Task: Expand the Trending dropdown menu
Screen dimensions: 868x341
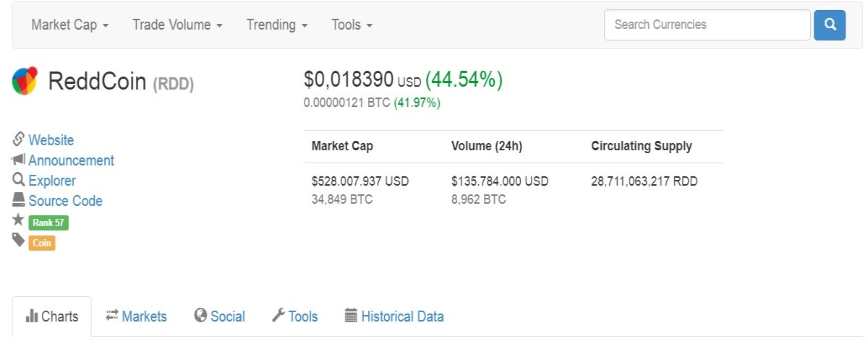Action: [277, 25]
